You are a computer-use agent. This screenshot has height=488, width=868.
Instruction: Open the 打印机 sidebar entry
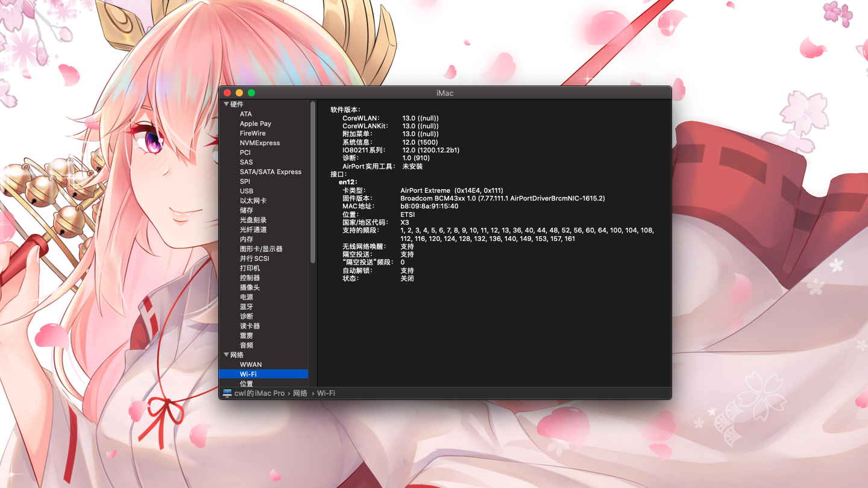250,268
